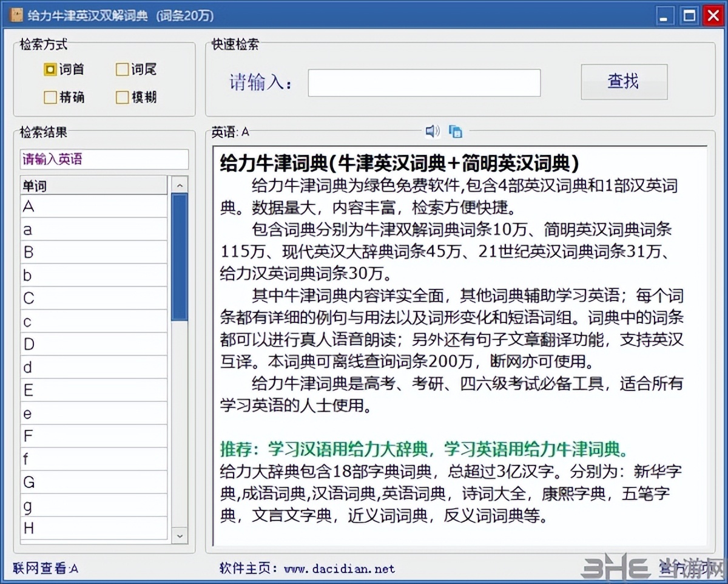728x584 pixels.
Task: Select uppercase 'B' in word list
Action: (x=93, y=253)
